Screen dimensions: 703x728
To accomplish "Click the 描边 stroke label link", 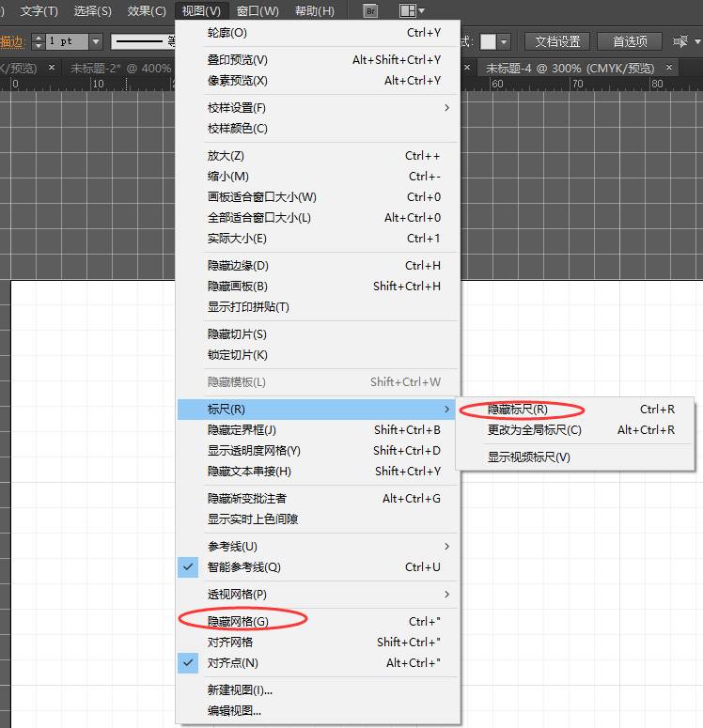I will (x=11, y=41).
